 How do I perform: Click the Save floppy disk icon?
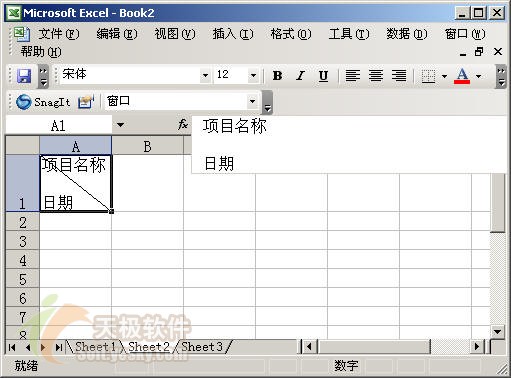(24, 76)
